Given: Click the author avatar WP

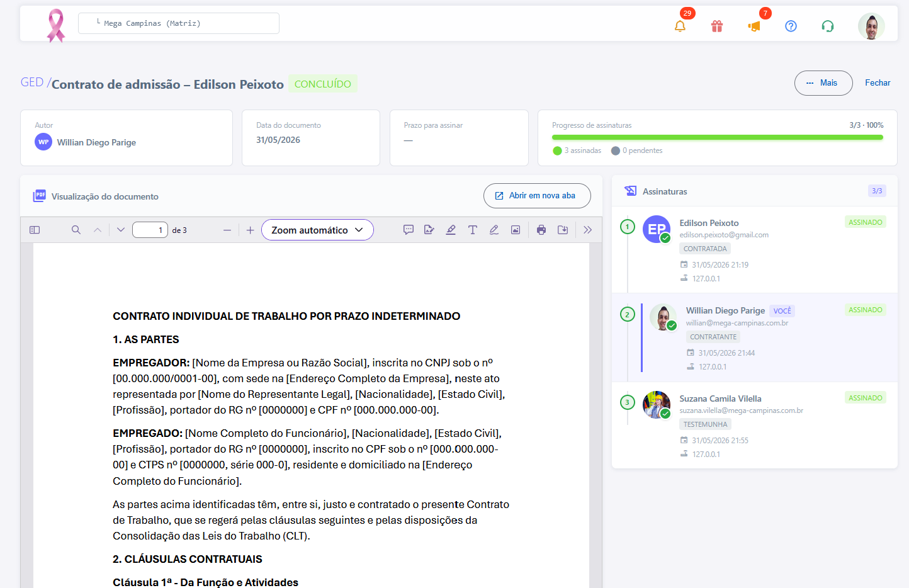Looking at the screenshot, I should 43,142.
